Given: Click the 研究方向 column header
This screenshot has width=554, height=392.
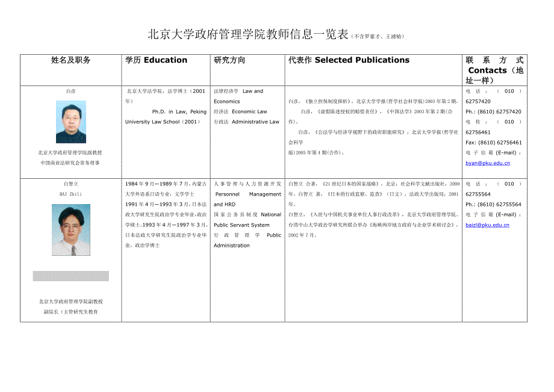Looking at the screenshot, I should pos(229,60).
